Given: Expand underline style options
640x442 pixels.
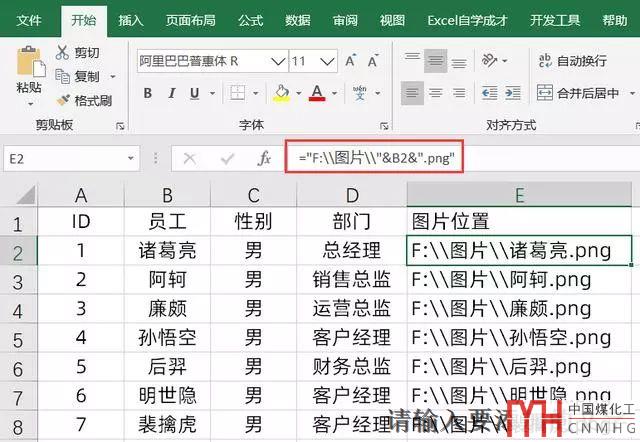Looking at the screenshot, I should point(212,93).
